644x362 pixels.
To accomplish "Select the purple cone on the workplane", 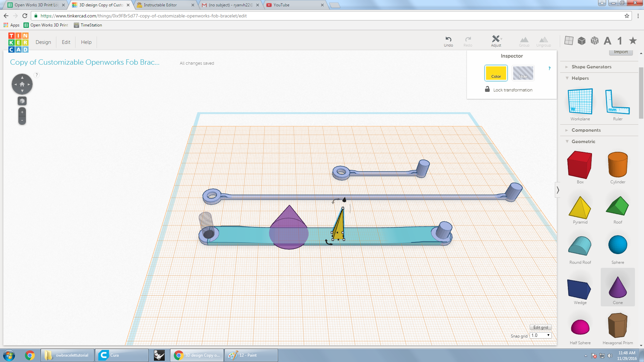I will (x=289, y=227).
